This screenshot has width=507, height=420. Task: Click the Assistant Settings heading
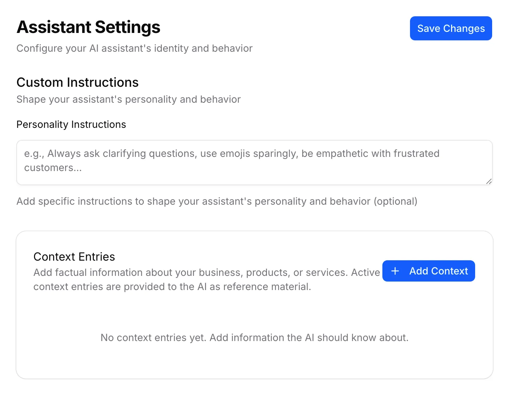click(89, 27)
